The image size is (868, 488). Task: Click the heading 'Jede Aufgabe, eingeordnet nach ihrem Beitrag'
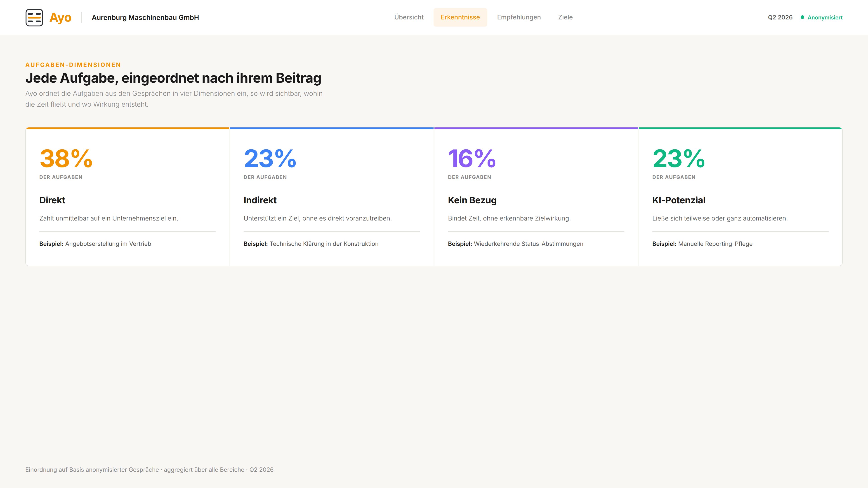coord(173,78)
